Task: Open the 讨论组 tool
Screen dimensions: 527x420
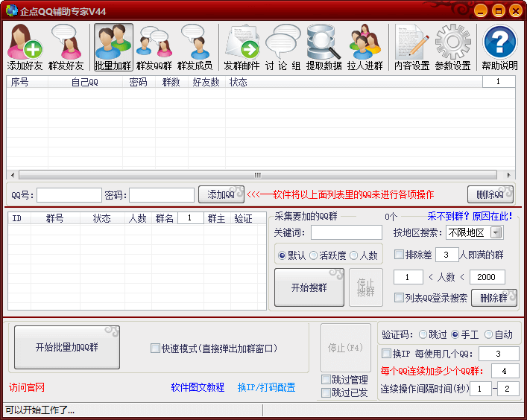Action: pyautogui.click(x=283, y=47)
